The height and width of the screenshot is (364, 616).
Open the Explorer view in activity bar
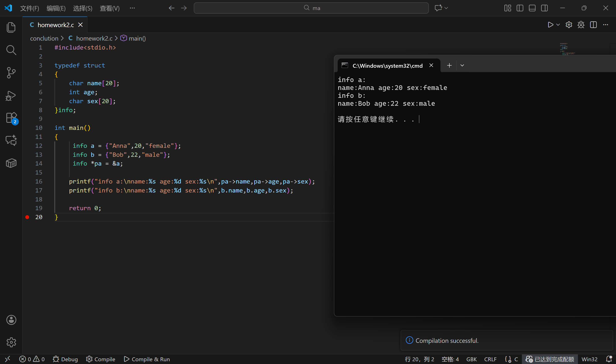coord(11,27)
